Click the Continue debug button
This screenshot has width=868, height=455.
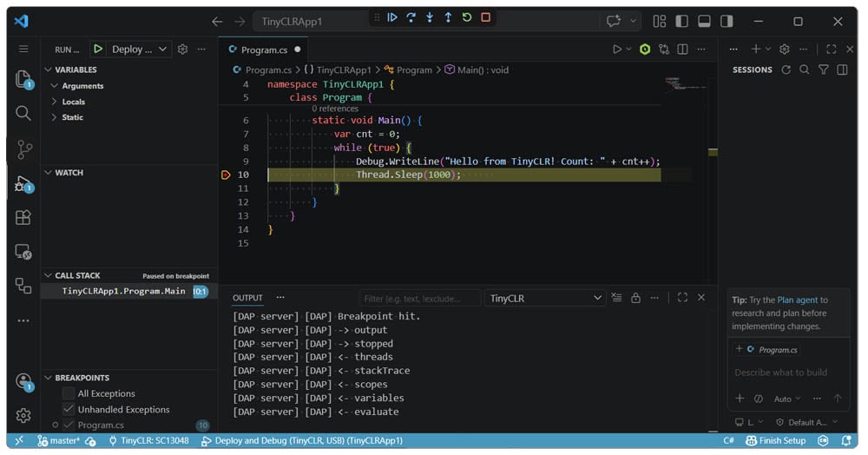tap(392, 17)
